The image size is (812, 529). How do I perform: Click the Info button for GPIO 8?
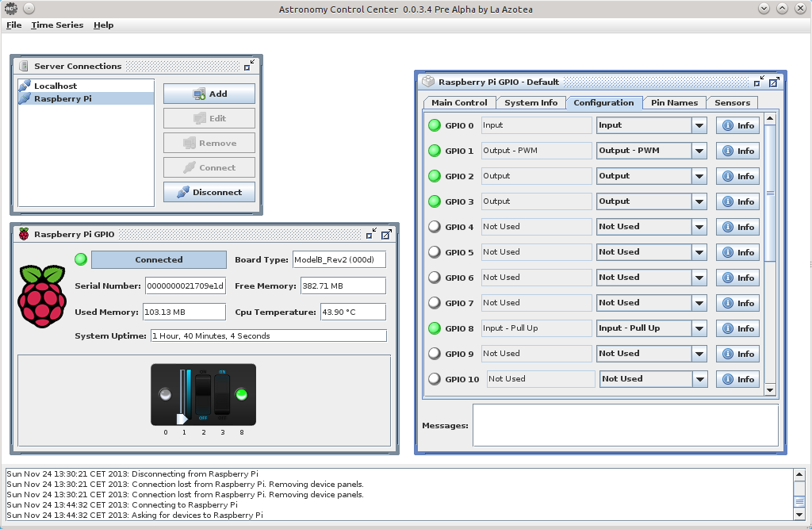click(x=737, y=328)
